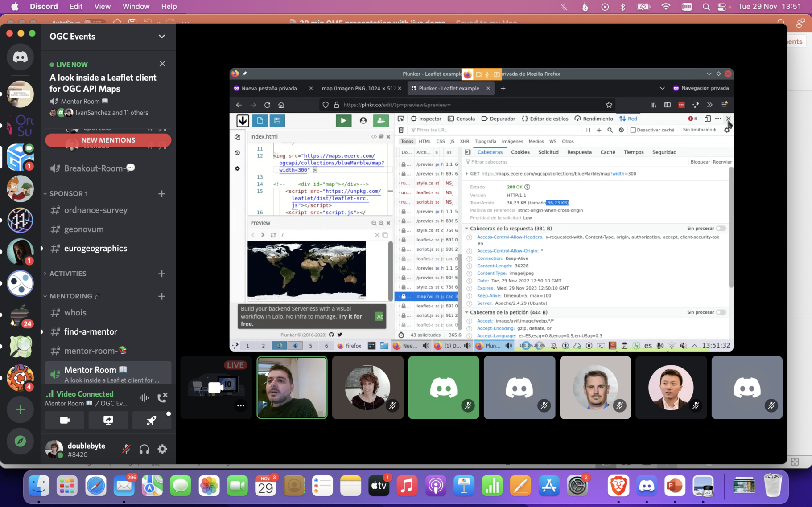Filter network requests by Imágenes
This screenshot has height=507, width=812.
512,141
